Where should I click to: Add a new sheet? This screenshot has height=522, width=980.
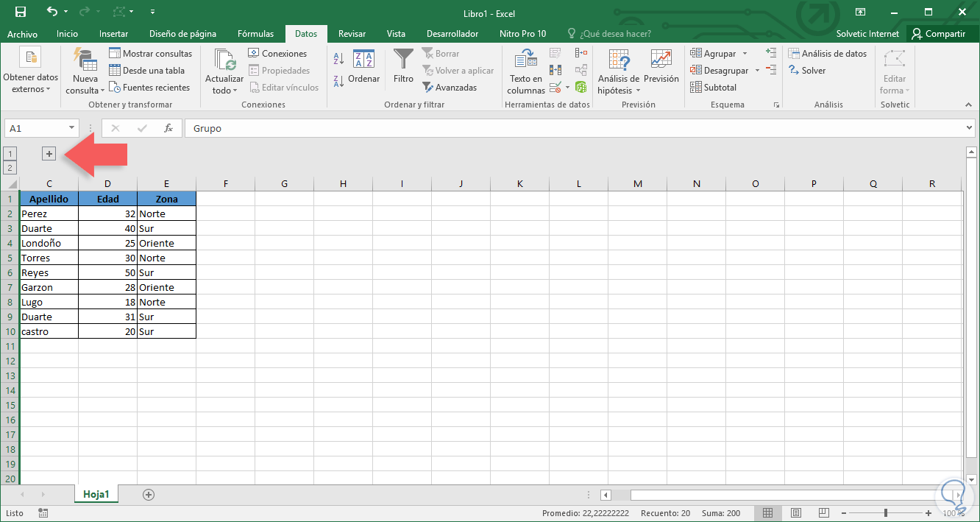point(149,495)
